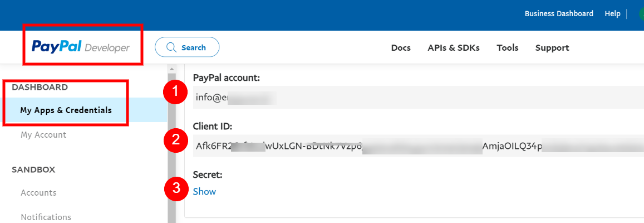Viewport: 644px width, 223px height.
Task: Open the Tools menu
Action: tap(507, 48)
